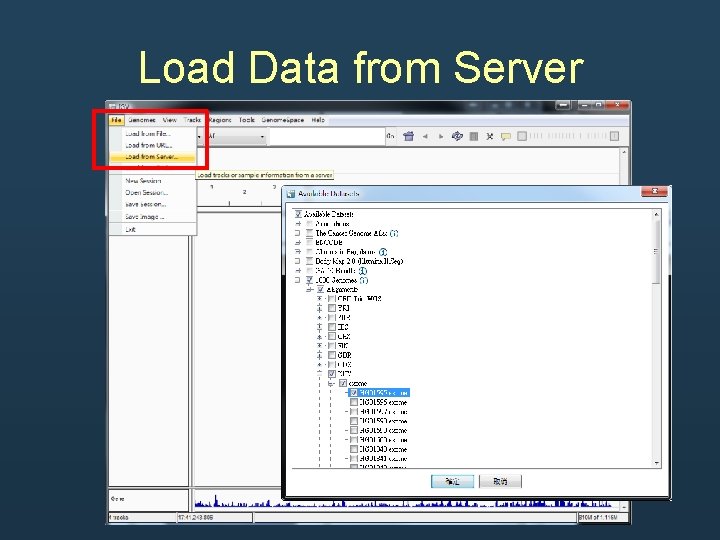
Task: Uncheck the exome folder checkbox
Action: coord(343,383)
